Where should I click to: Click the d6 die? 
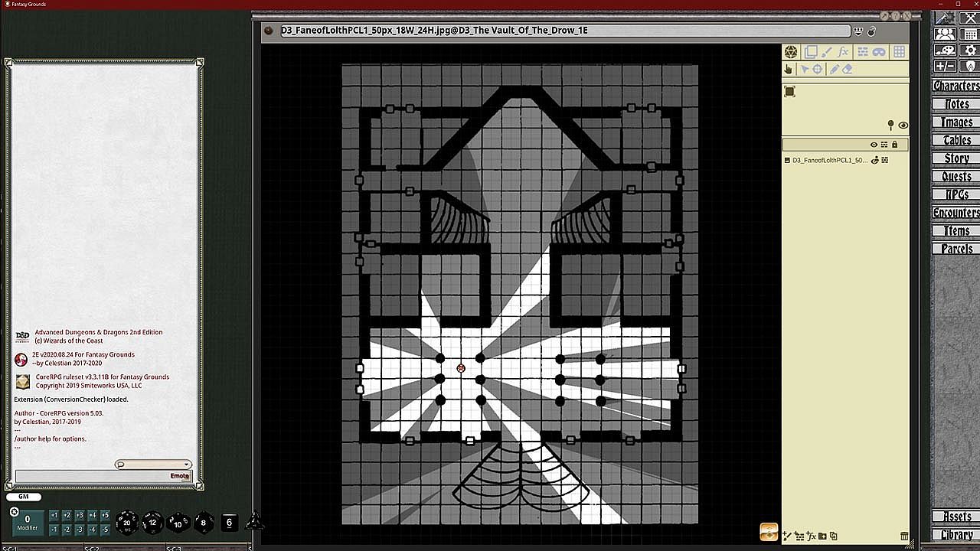pos(228,523)
